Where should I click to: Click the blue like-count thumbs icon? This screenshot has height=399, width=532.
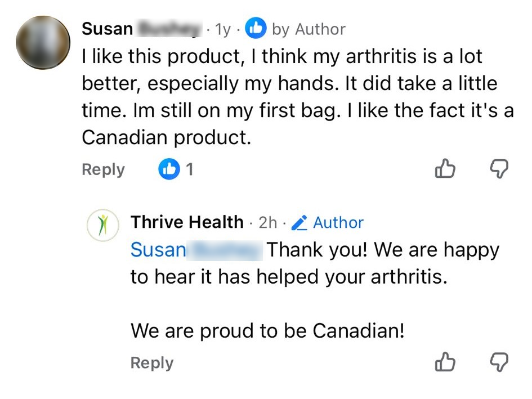[168, 169]
